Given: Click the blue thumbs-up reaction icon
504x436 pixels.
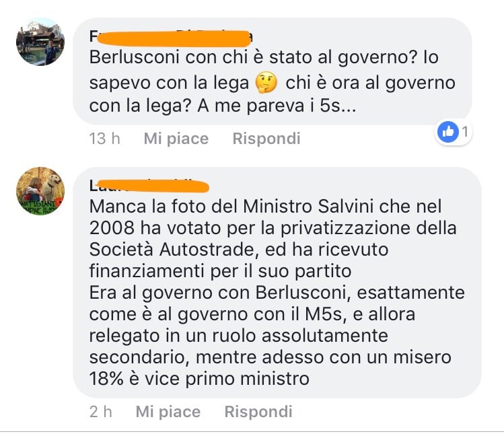Looking at the screenshot, I should 448,132.
